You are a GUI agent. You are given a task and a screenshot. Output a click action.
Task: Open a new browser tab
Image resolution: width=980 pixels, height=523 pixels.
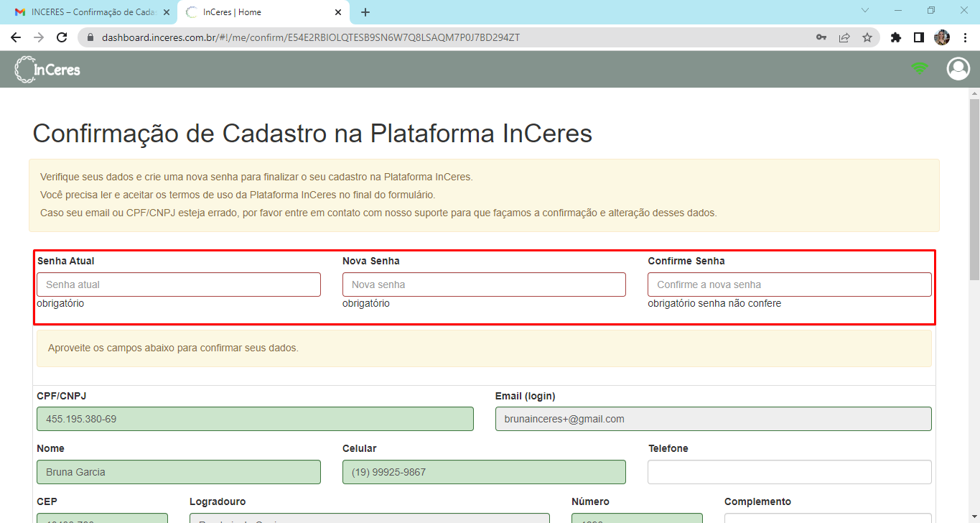coord(365,12)
